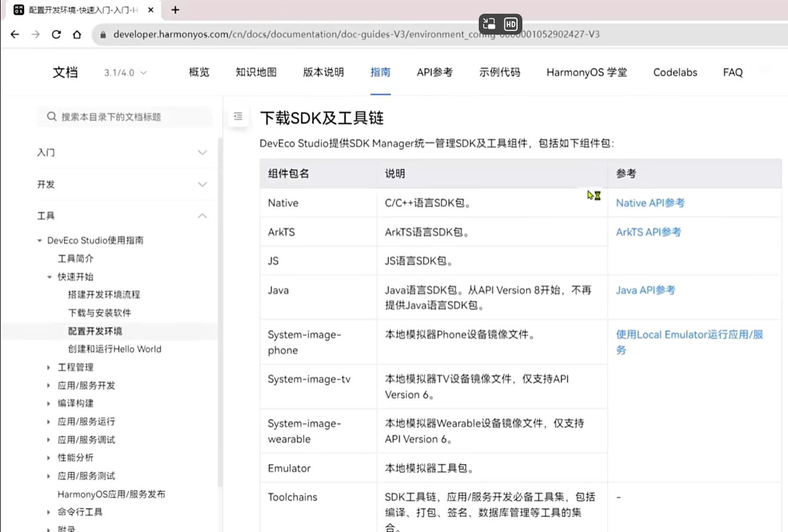Toggle the document outline menu icon

[x=238, y=116]
